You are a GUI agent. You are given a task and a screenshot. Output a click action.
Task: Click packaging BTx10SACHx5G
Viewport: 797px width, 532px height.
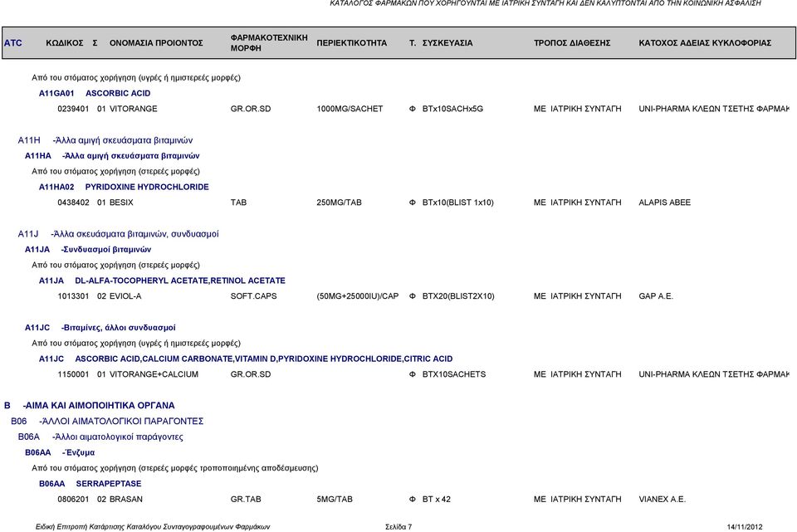[x=453, y=109]
